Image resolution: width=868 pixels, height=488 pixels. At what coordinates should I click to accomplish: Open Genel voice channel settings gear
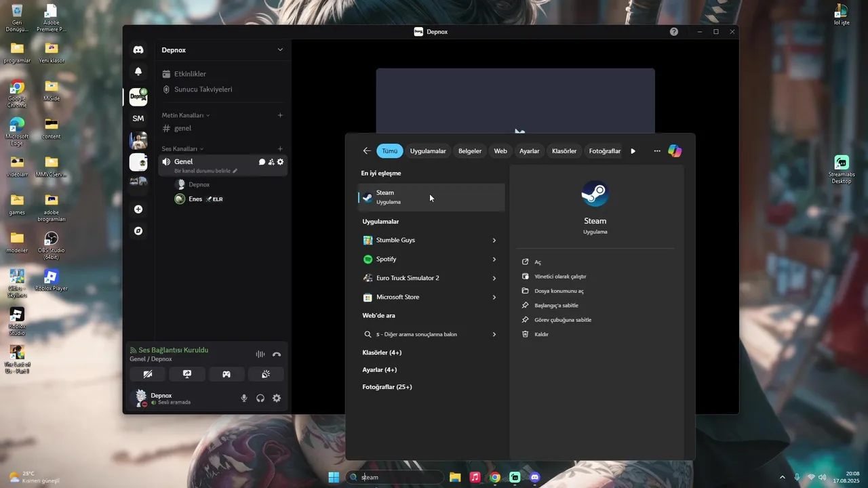click(x=280, y=162)
